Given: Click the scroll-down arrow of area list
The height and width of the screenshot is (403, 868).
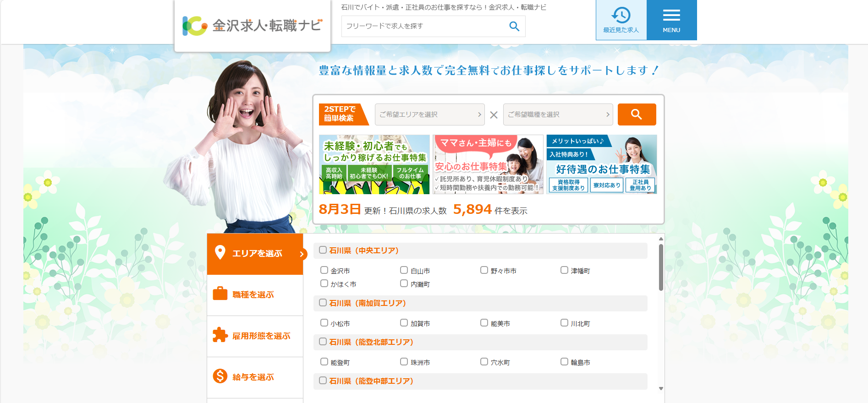Looking at the screenshot, I should coord(661,388).
